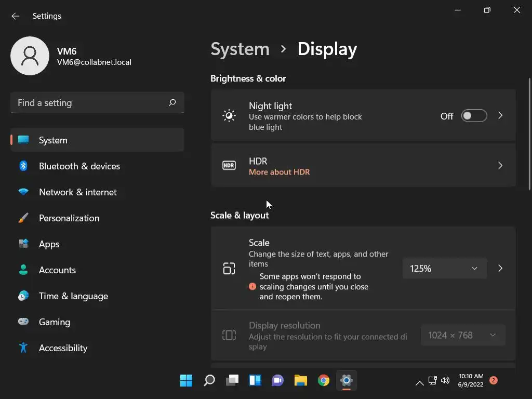Click the network tray icon
Viewport: 532px width, 399px height.
433,380
